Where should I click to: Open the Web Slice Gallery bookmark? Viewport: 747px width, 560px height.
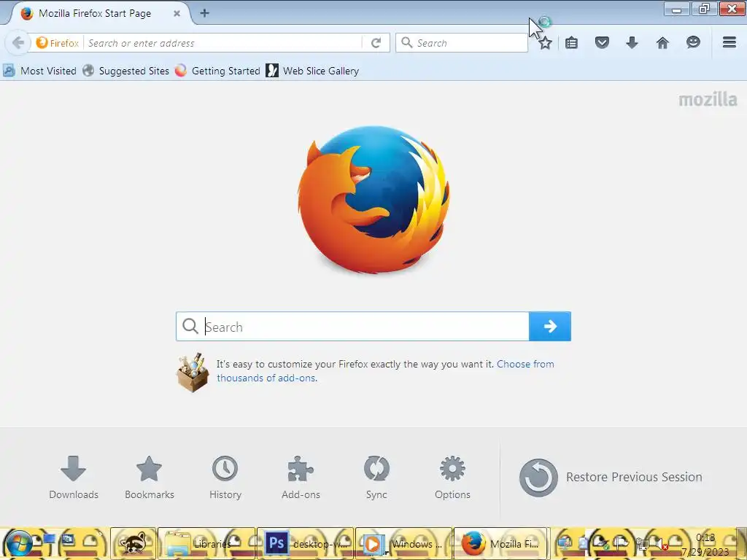coord(312,71)
